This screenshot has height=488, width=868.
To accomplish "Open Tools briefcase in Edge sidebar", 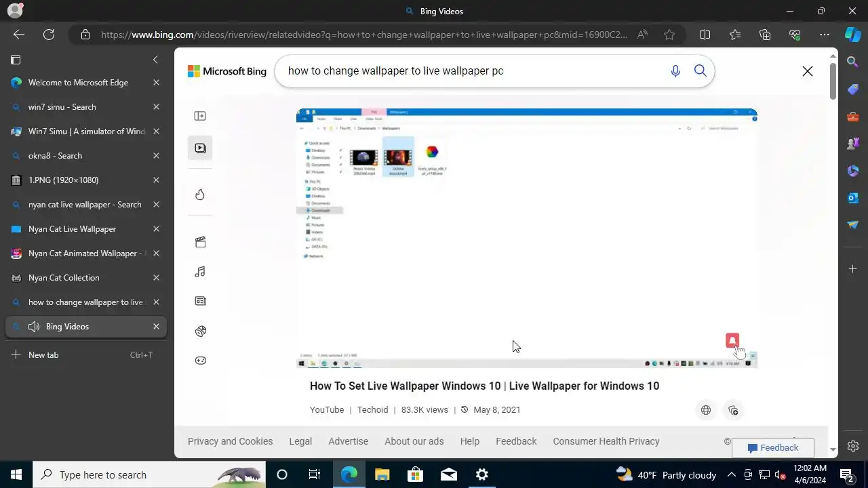I will (x=853, y=117).
